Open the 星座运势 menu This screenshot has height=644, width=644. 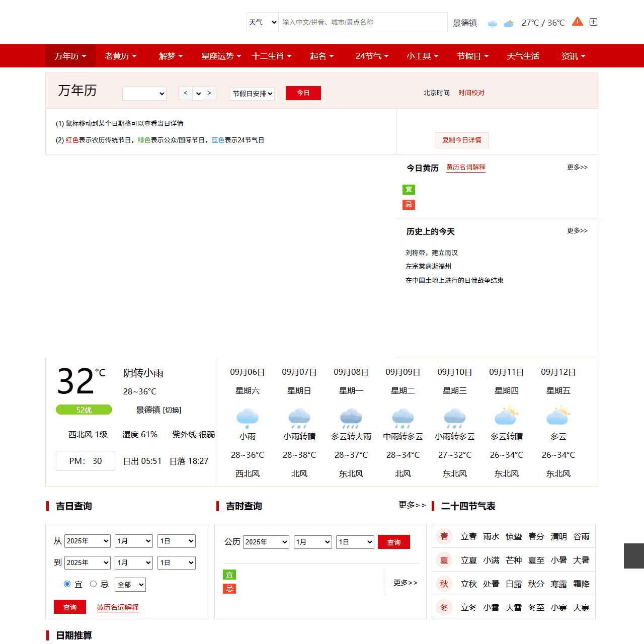tap(220, 56)
